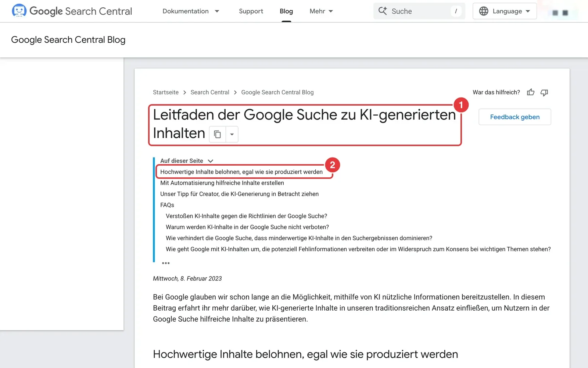Expand the Dokumentation menu arrow
The image size is (588, 368).
[x=217, y=11]
